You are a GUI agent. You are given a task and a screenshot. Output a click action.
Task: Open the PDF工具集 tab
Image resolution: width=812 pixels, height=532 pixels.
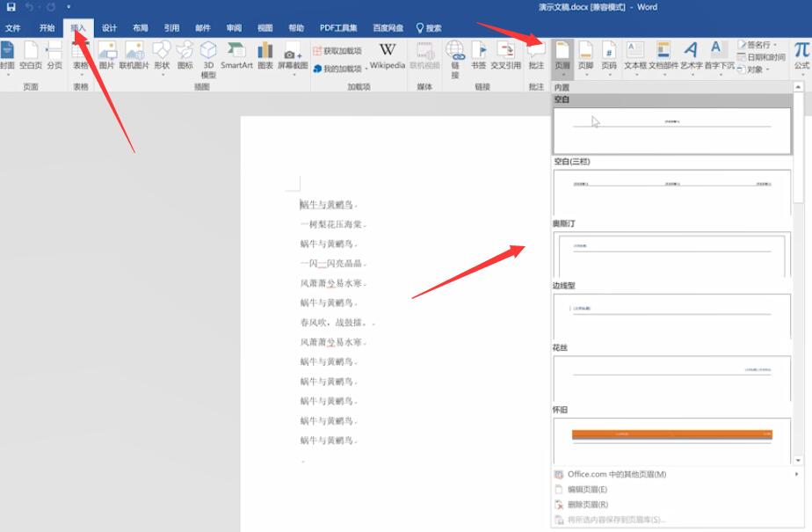pyautogui.click(x=338, y=28)
